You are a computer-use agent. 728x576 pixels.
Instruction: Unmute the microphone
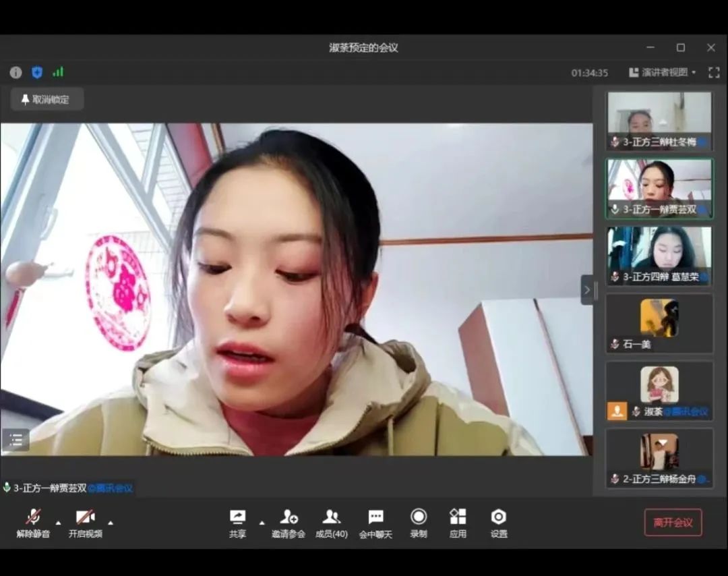point(33,523)
